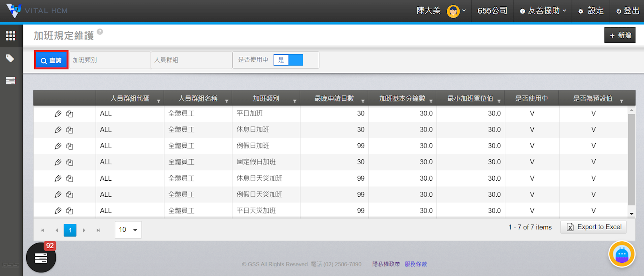
Task: Copy the 例假日天災加班 row
Action: click(x=70, y=195)
